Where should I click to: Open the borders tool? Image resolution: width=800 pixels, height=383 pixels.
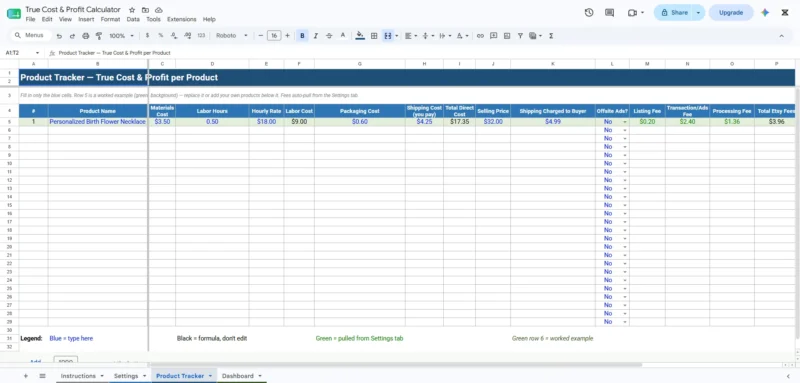[374, 36]
